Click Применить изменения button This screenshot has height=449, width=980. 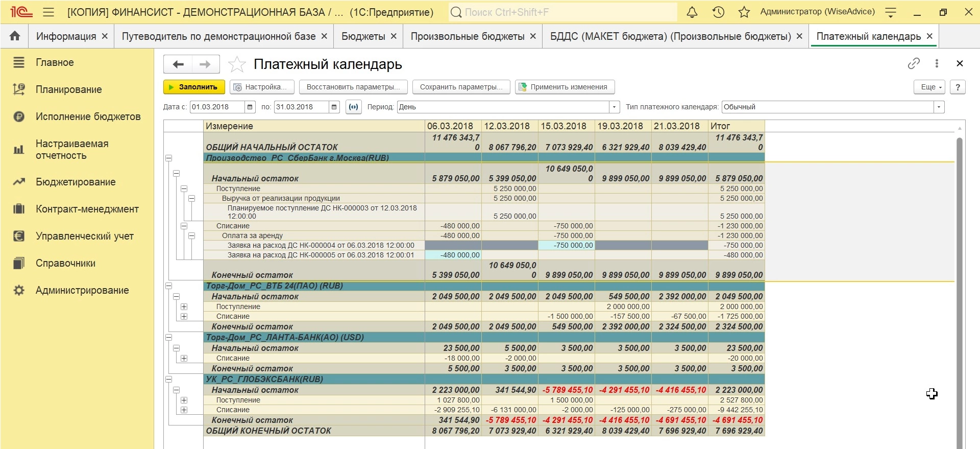pos(565,87)
